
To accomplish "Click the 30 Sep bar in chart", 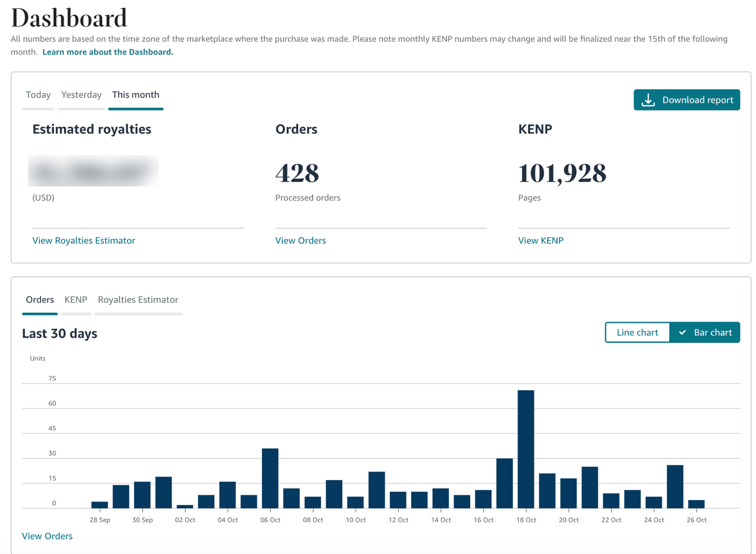I will (x=142, y=495).
